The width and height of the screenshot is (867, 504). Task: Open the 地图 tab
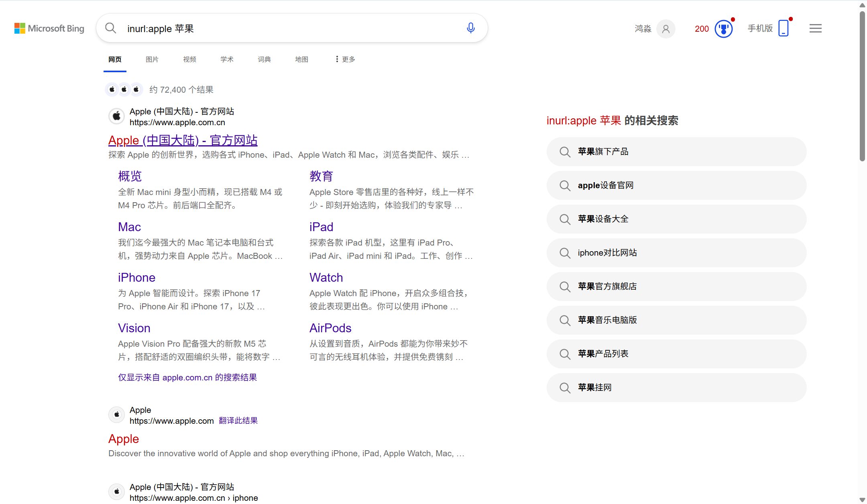point(301,59)
